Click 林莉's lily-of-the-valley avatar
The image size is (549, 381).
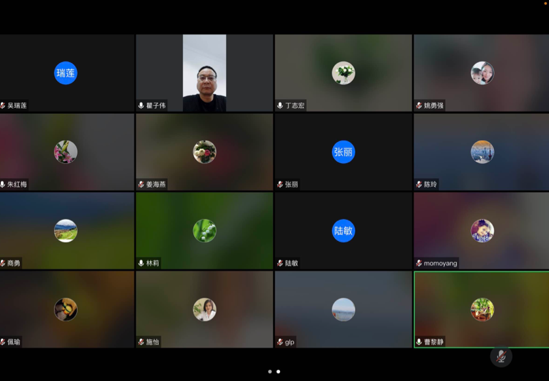[204, 231]
